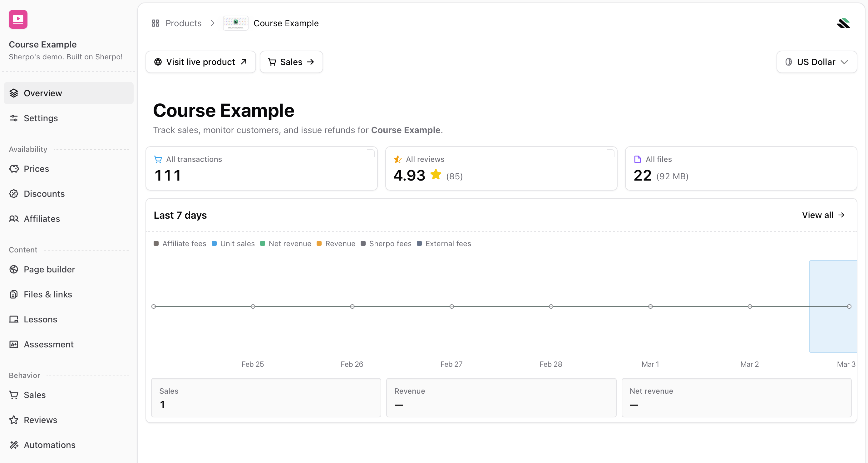This screenshot has height=463, width=868.
Task: Click View all link in Last 7 days
Action: (823, 215)
